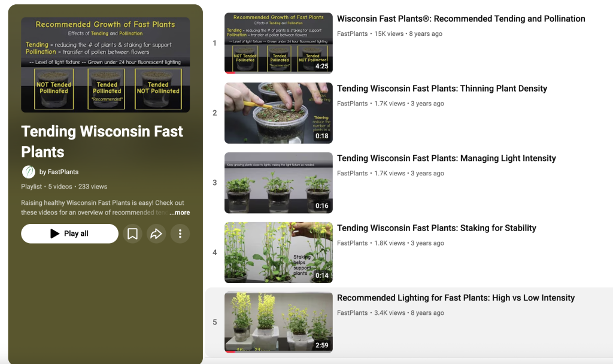
Task: Open the High vs Low Intensity video thumbnail
Action: point(278,322)
